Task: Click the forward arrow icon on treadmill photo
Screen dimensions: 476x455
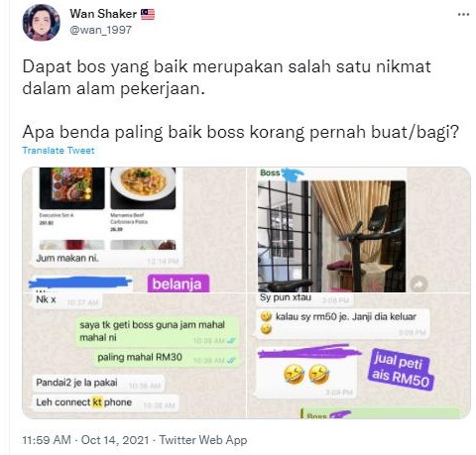Action: pos(418,284)
